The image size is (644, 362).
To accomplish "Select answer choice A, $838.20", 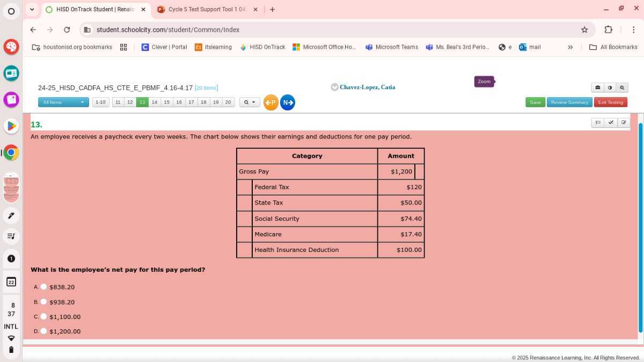I will point(44,287).
